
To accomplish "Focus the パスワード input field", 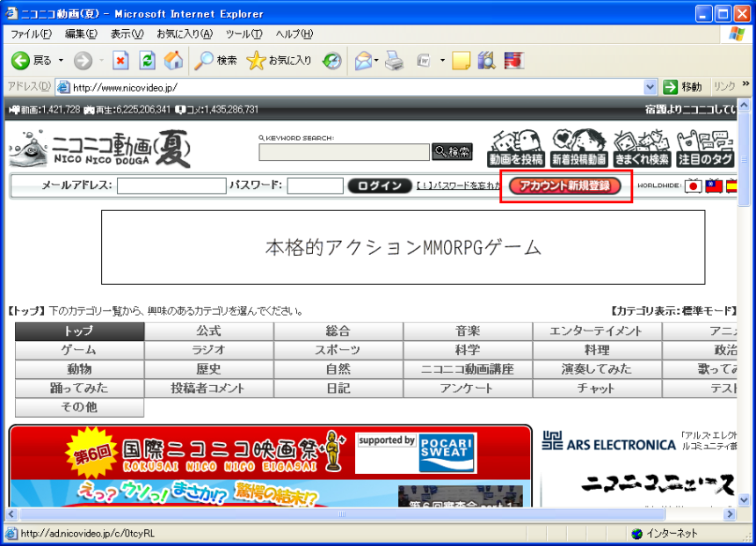I will 316,186.
